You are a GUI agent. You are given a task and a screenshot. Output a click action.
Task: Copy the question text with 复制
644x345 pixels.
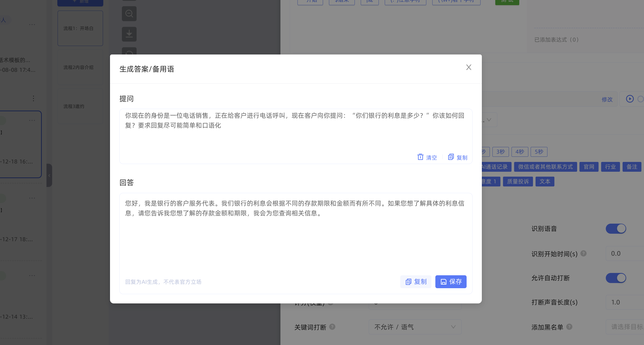458,157
